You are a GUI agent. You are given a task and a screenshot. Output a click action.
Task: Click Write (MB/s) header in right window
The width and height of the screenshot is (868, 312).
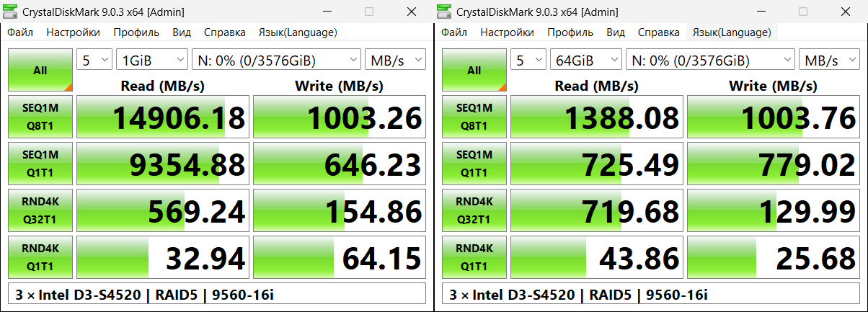click(774, 86)
